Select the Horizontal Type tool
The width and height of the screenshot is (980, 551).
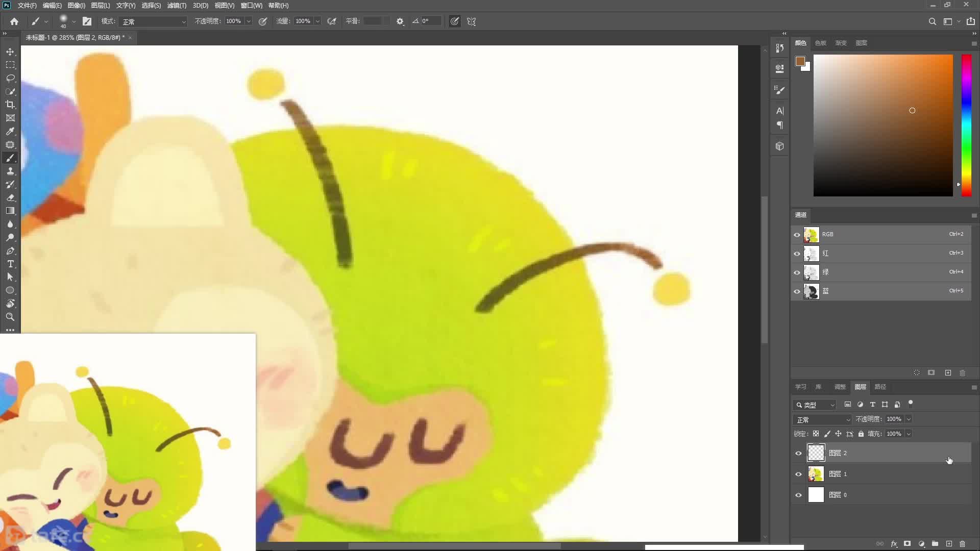click(10, 264)
